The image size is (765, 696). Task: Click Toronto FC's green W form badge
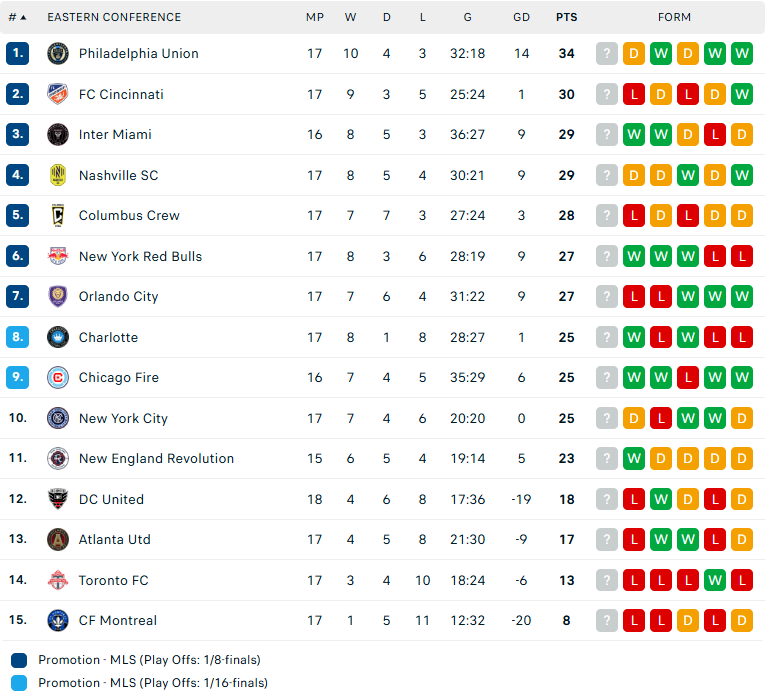point(715,580)
